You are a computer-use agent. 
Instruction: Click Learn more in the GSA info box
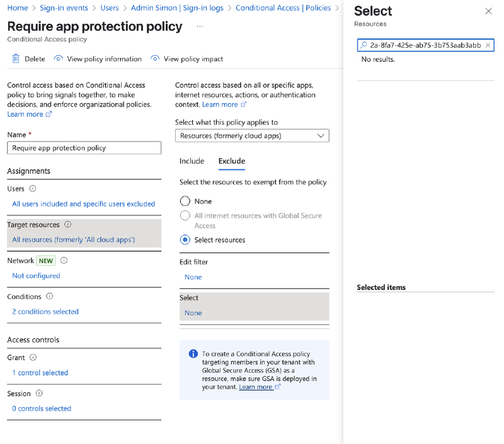[256, 387]
